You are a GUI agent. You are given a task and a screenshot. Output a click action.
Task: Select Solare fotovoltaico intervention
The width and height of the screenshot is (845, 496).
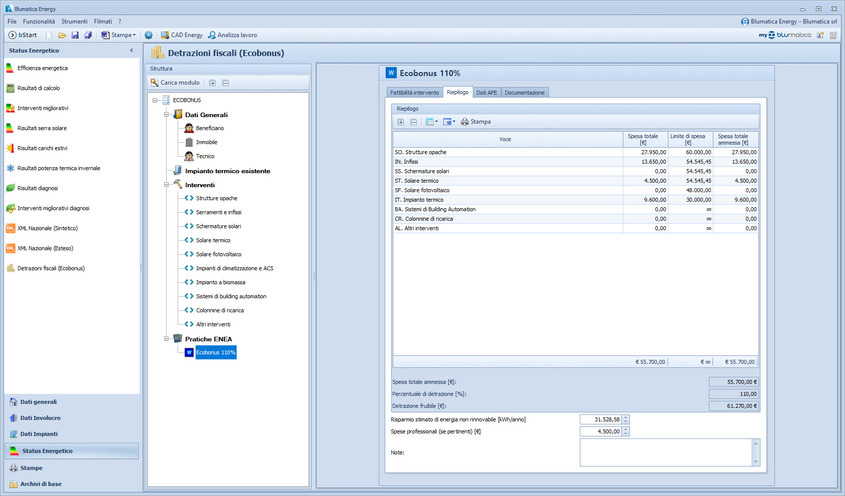[x=218, y=254]
